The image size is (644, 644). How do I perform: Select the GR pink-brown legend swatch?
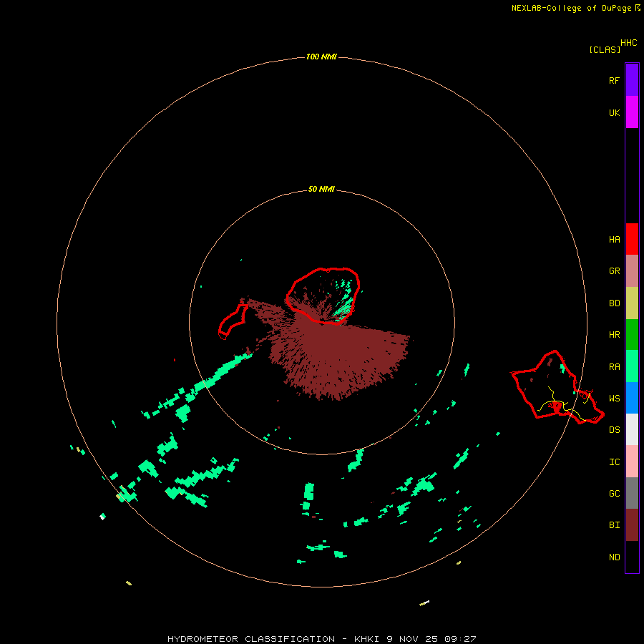pyautogui.click(x=632, y=271)
